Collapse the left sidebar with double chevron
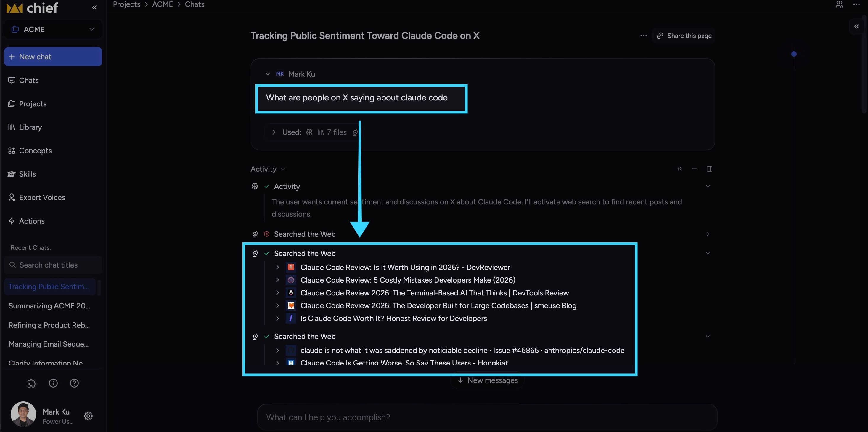The image size is (868, 432). click(94, 7)
